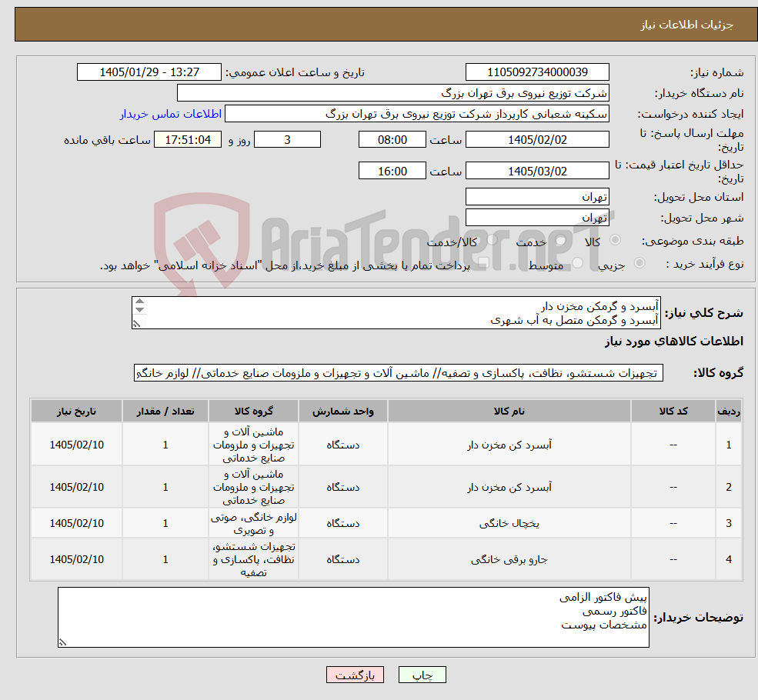Click row 3 unit دستگاه
Screen dimensions: 758x700
[342, 523]
